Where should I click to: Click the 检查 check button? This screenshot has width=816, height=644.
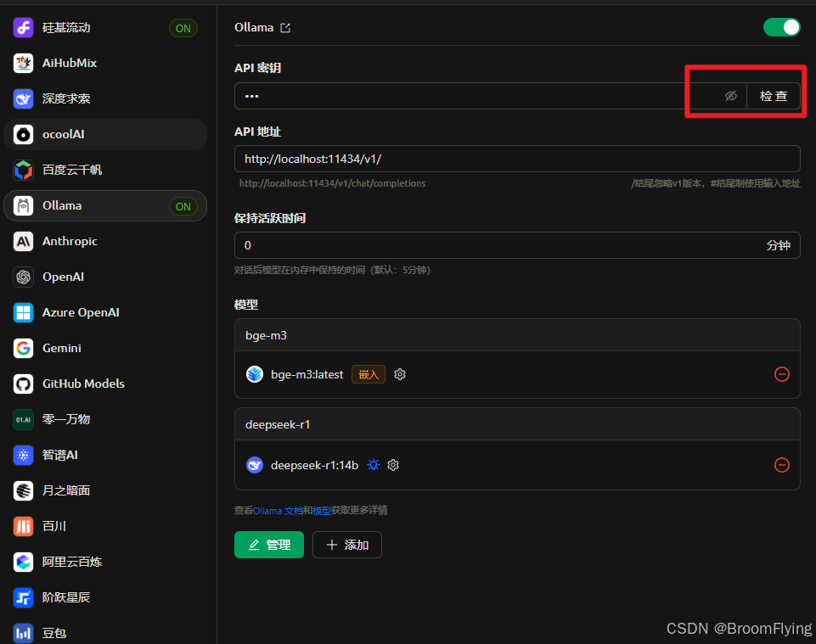tap(774, 96)
